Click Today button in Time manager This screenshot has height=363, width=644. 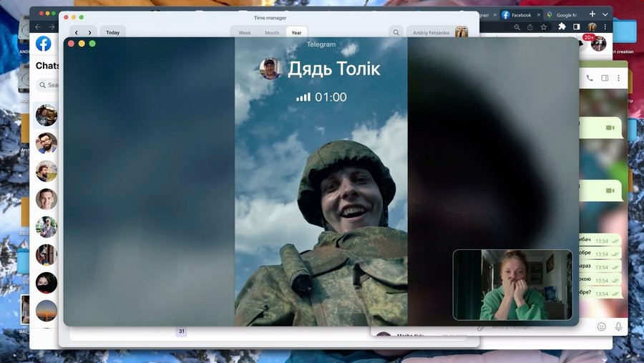click(112, 32)
